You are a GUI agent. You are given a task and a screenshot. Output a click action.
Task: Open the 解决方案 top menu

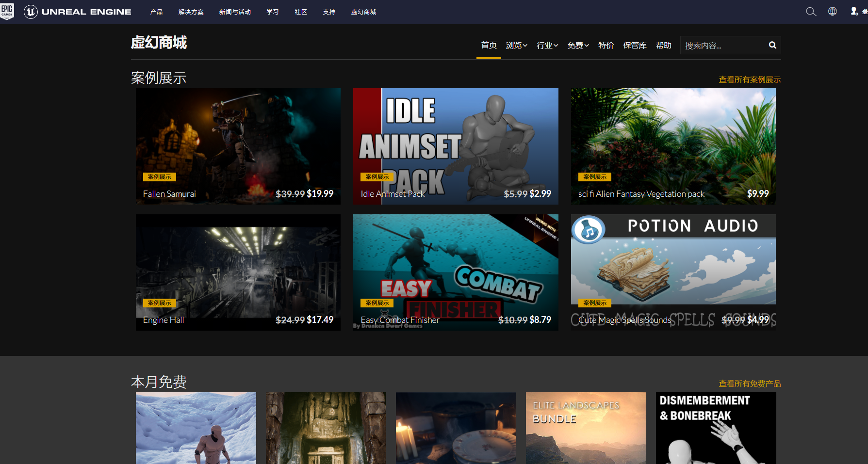[191, 12]
